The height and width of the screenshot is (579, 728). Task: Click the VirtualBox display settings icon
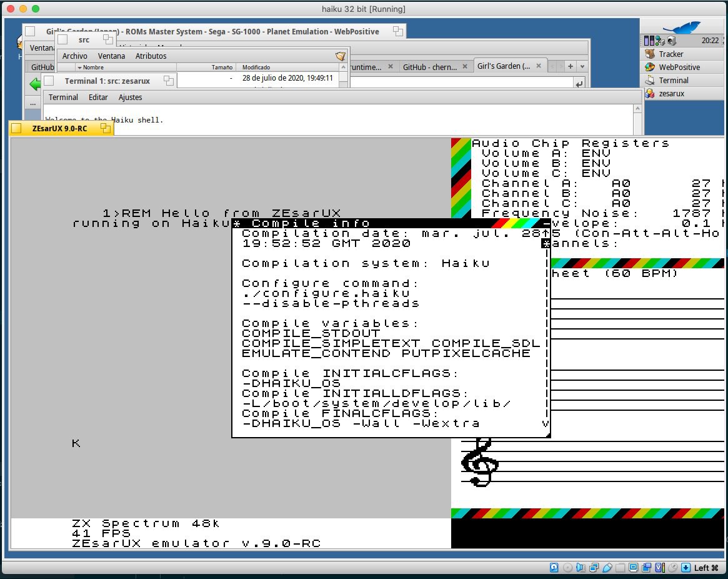click(633, 567)
